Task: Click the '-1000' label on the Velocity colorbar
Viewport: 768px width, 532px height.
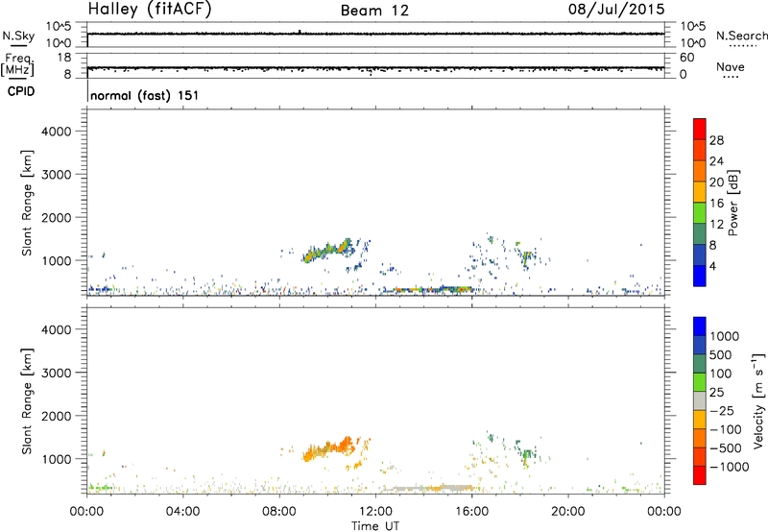Action: click(730, 467)
